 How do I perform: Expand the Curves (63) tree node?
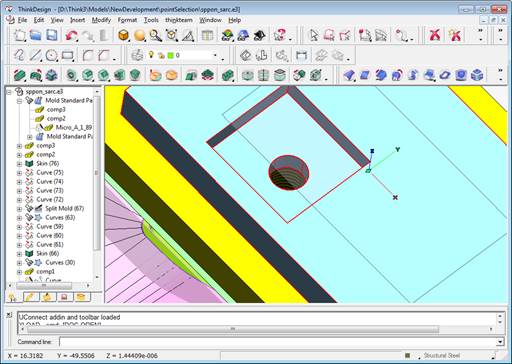pyautogui.click(x=19, y=218)
